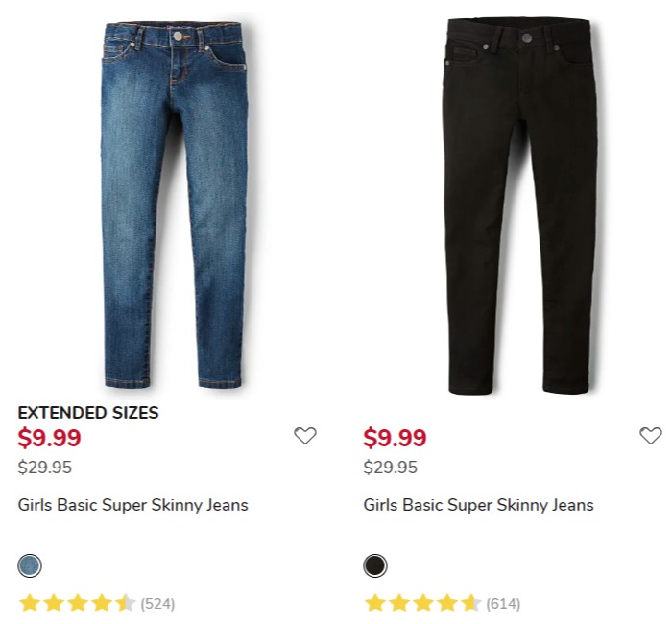The width and height of the screenshot is (672, 624).
Task: View the 524 reviews count
Action: coord(157,604)
